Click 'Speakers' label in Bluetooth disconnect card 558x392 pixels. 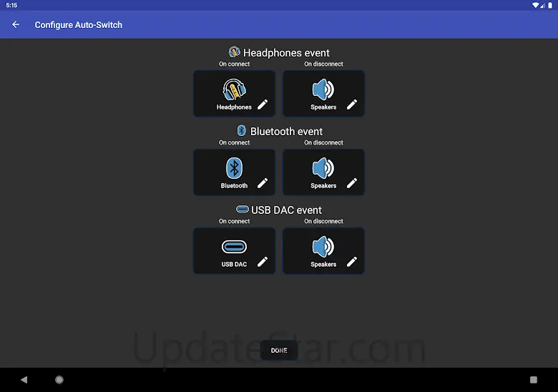coord(323,186)
